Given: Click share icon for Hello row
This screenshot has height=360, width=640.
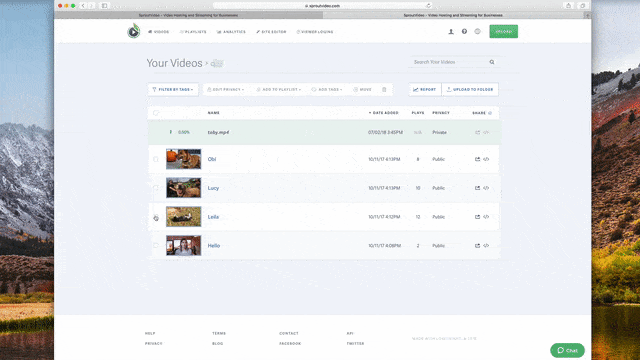Looking at the screenshot, I should pyautogui.click(x=478, y=246).
